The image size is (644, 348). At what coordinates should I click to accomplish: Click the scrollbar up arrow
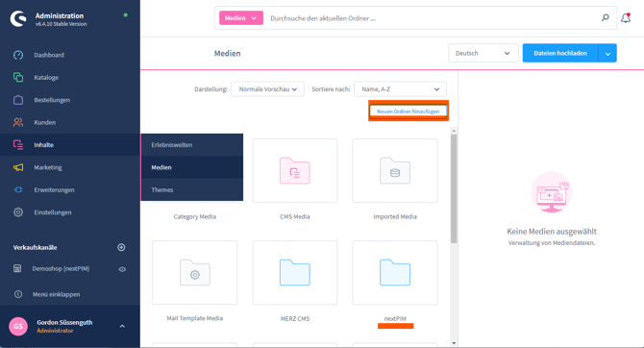pyautogui.click(x=454, y=131)
